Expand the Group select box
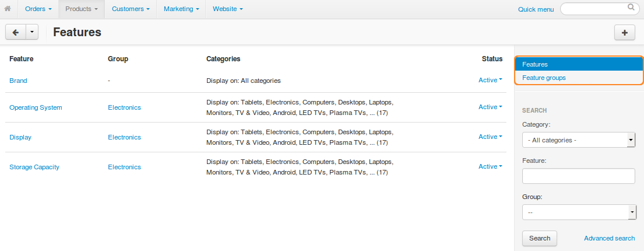The width and height of the screenshot is (644, 251). click(x=579, y=212)
